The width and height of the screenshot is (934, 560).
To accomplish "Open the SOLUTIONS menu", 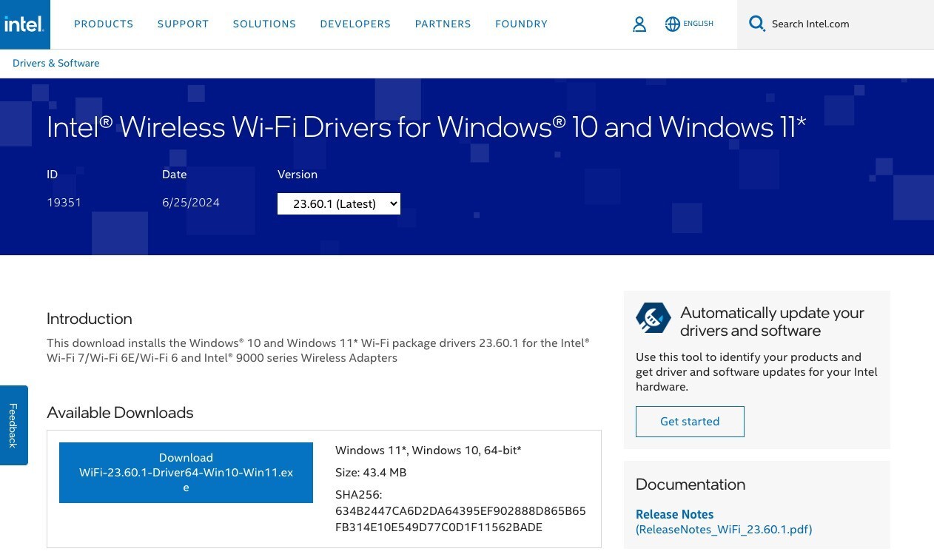I will click(264, 24).
